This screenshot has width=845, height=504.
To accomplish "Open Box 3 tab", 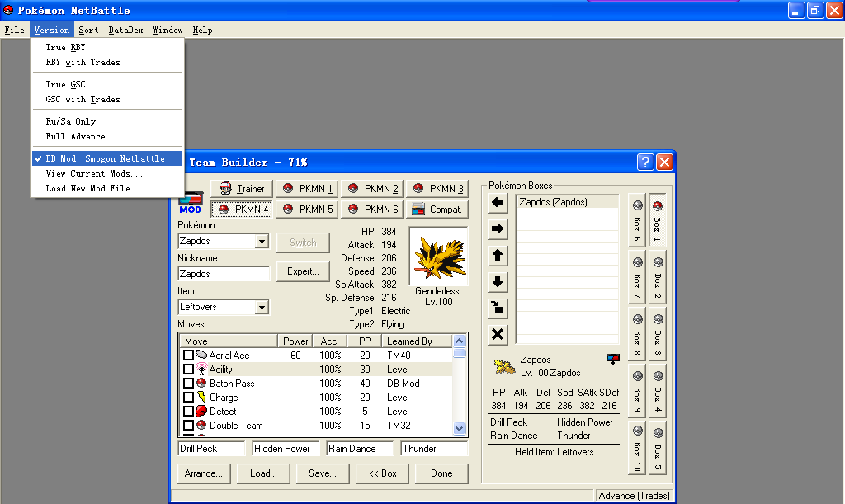I will pos(658,334).
